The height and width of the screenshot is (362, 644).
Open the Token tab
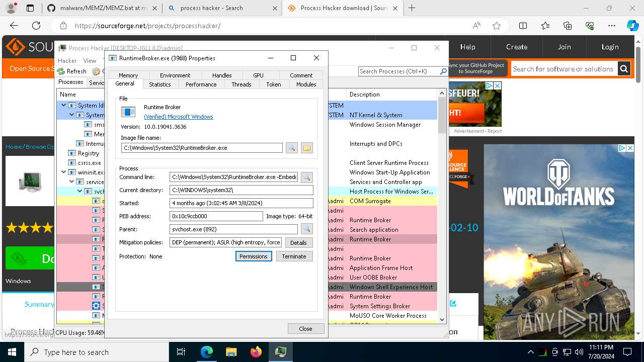click(274, 84)
